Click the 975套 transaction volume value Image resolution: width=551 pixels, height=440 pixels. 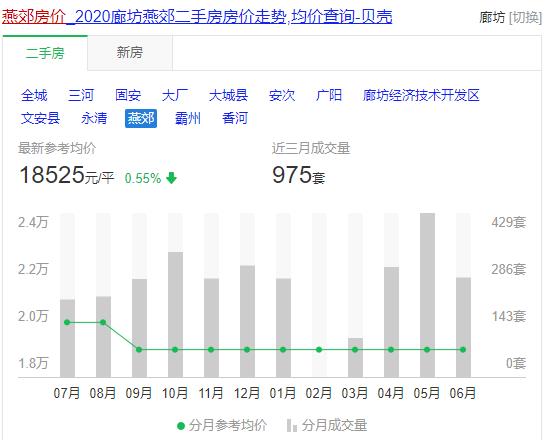[298, 175]
